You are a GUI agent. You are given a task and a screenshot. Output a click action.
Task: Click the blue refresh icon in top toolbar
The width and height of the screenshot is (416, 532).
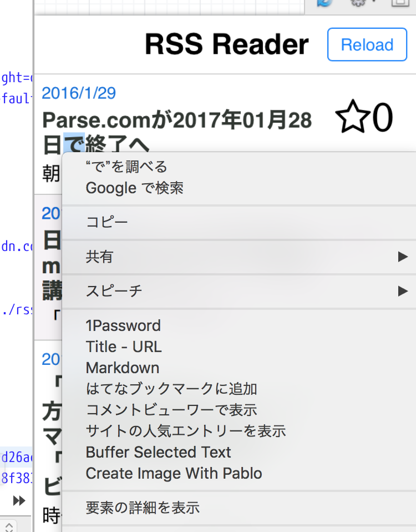[324, 3]
